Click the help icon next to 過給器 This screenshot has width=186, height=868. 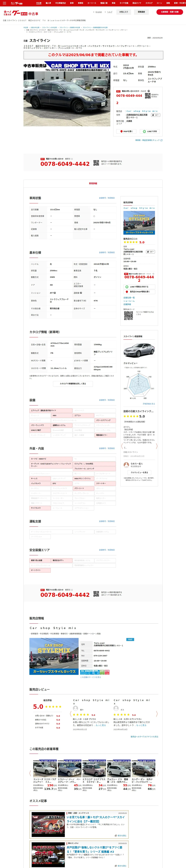tap(81, 293)
